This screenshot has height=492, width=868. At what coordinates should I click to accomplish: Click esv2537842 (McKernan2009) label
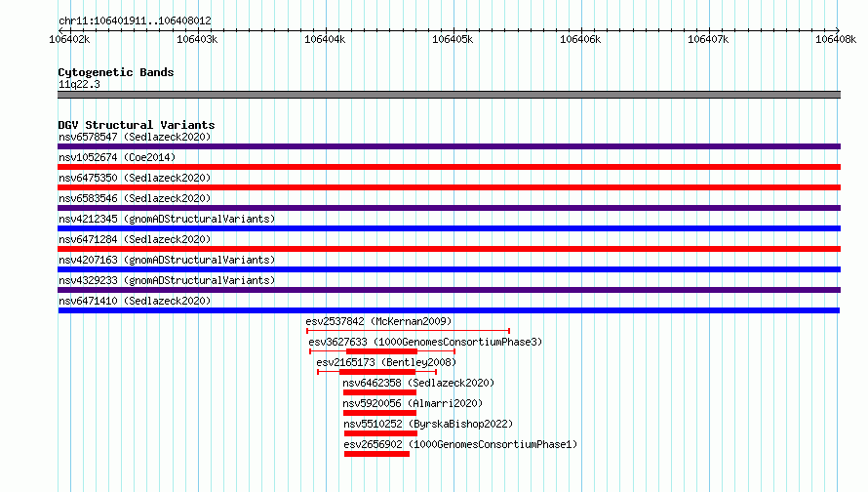click(x=378, y=321)
